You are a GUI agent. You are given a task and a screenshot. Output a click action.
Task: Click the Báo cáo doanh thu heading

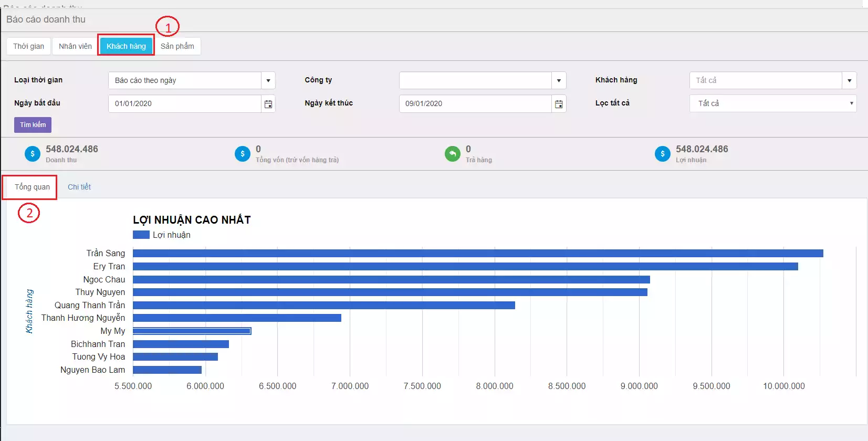pyautogui.click(x=46, y=19)
